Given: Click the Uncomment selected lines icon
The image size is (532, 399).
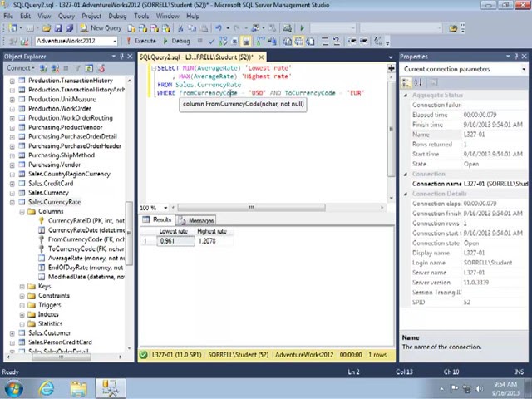Looking at the screenshot, I should coord(336,42).
